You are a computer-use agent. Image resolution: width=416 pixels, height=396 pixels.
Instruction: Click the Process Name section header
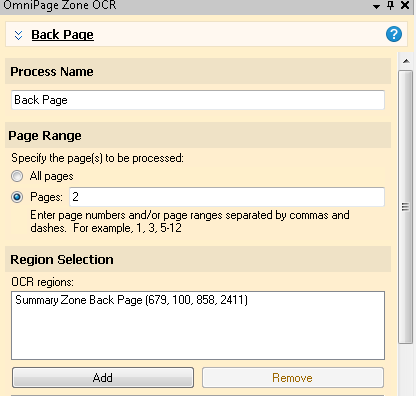point(198,71)
